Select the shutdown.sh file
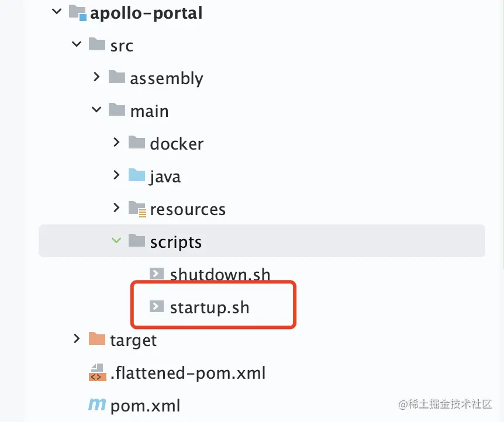 pos(220,274)
